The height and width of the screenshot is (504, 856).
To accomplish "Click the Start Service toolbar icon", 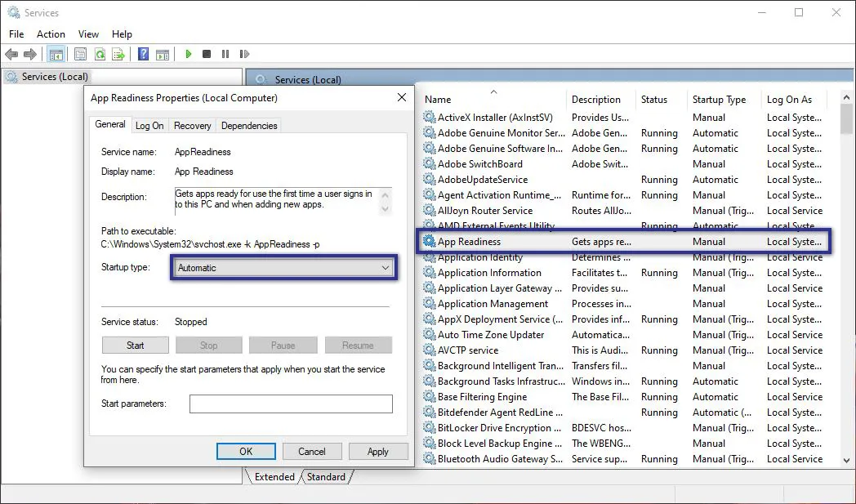I will click(187, 54).
